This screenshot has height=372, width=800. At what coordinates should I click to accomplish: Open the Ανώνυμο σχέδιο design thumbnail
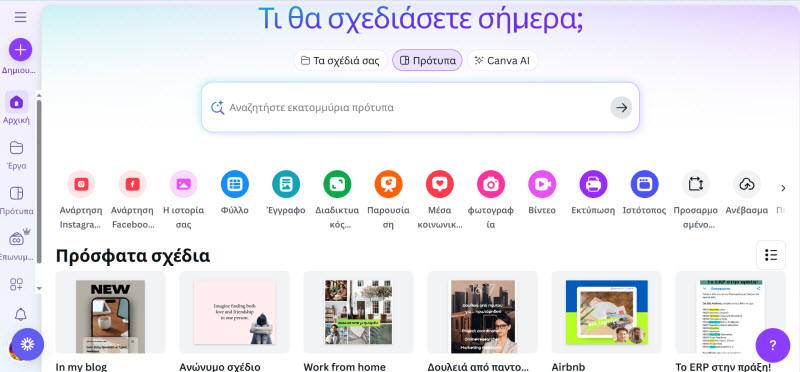234,312
